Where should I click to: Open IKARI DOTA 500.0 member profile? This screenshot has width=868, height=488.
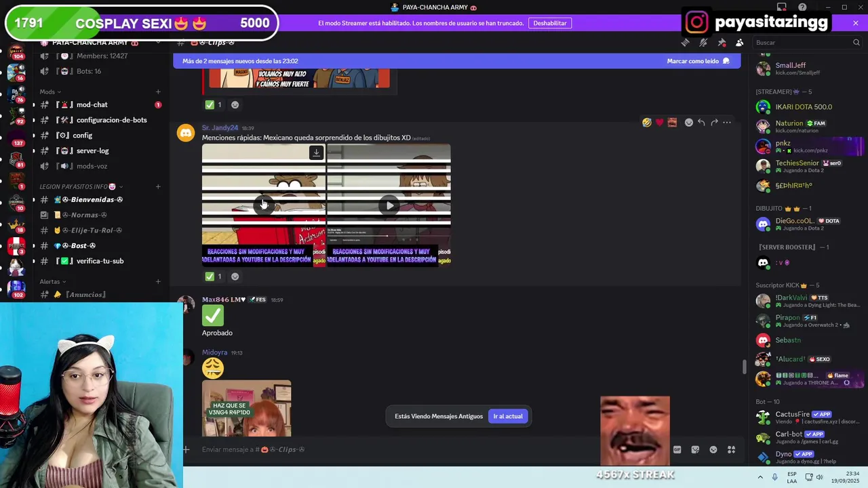tap(808, 107)
